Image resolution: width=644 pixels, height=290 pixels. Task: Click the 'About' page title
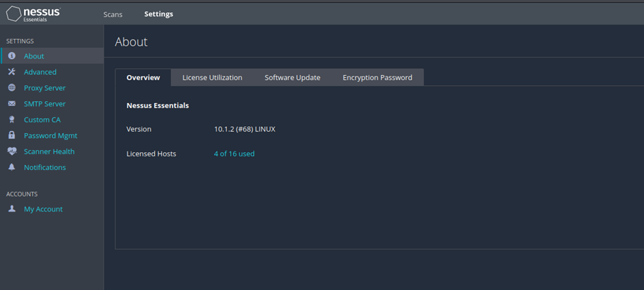point(131,42)
